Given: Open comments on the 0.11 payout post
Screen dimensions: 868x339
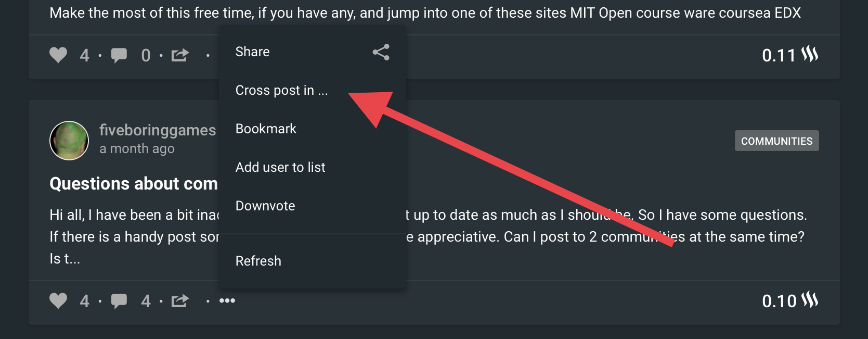Looking at the screenshot, I should [119, 55].
